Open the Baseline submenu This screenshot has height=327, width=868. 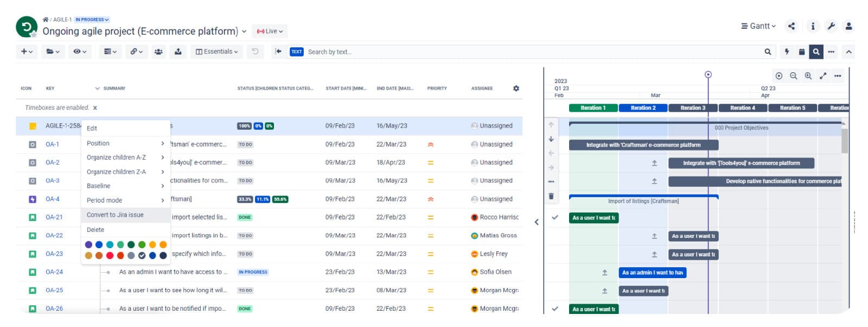[126, 186]
